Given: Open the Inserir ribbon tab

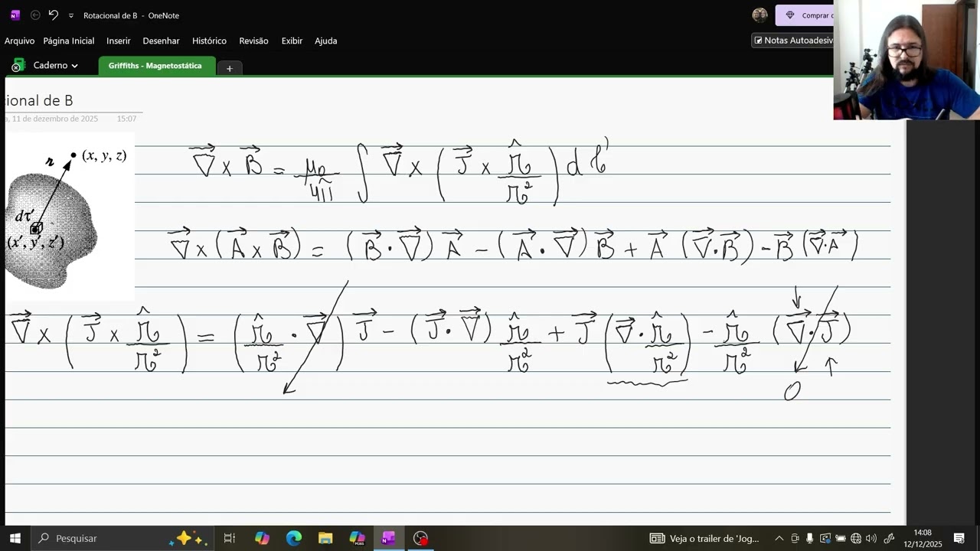Looking at the screenshot, I should [x=119, y=41].
